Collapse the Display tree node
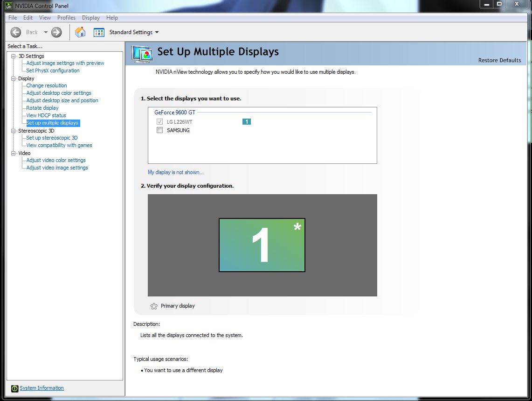Screen dimensions: 532x401 [13, 78]
